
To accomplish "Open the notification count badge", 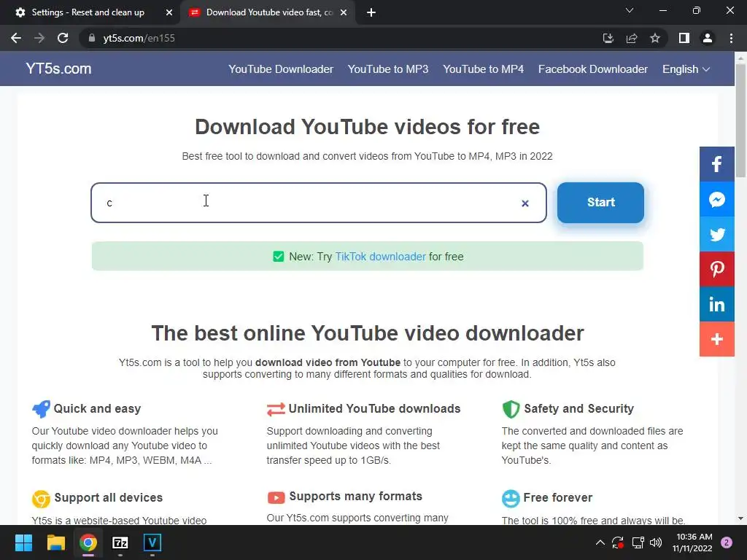I will click(x=727, y=542).
